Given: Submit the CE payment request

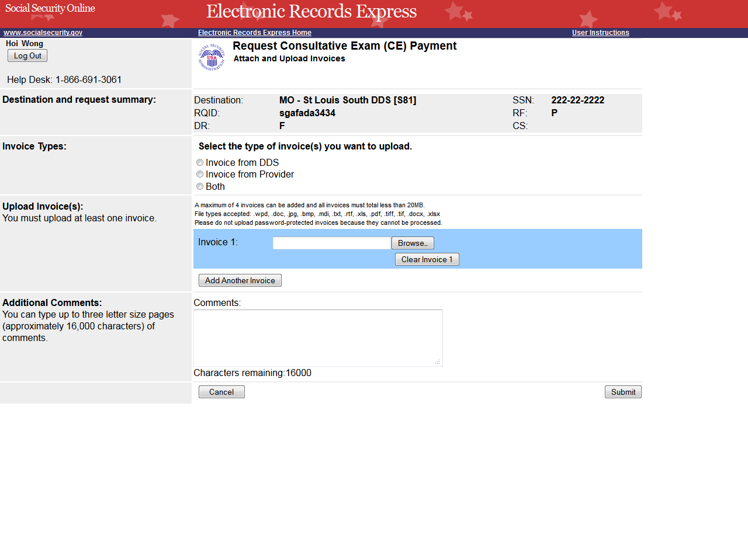Looking at the screenshot, I should 623,392.
